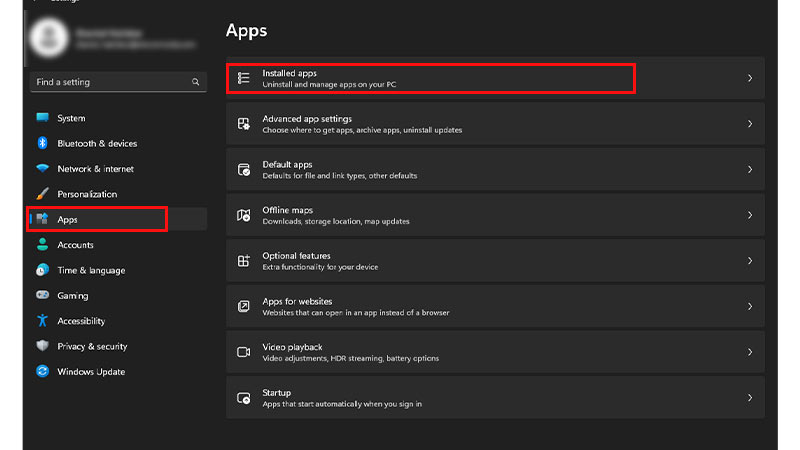Click 'Uninstall and manage apps on your PC'

tap(329, 85)
